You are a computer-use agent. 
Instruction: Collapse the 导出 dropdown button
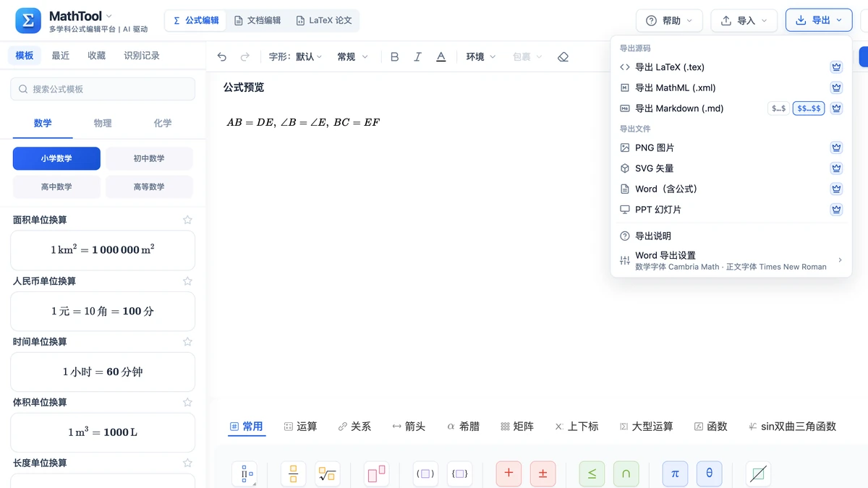coord(819,21)
